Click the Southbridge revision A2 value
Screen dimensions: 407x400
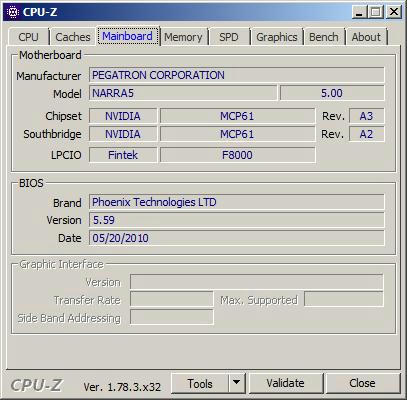tap(367, 134)
